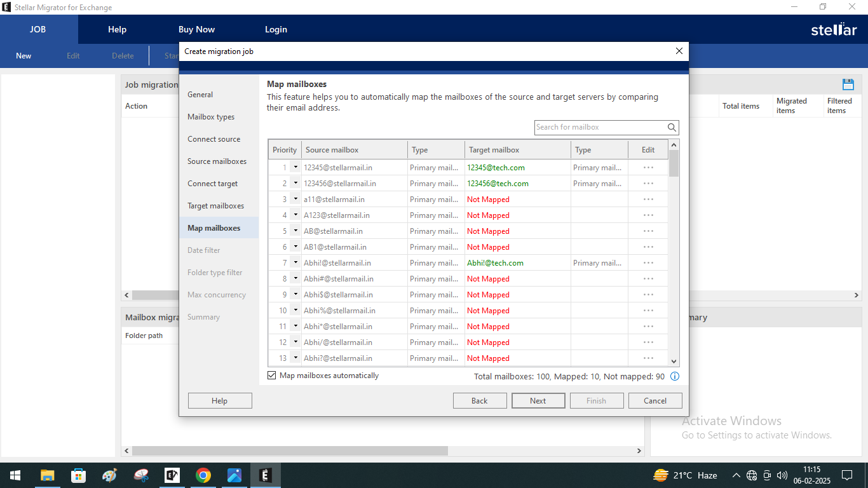
Task: Open Google Chrome from taskbar
Action: point(203,475)
